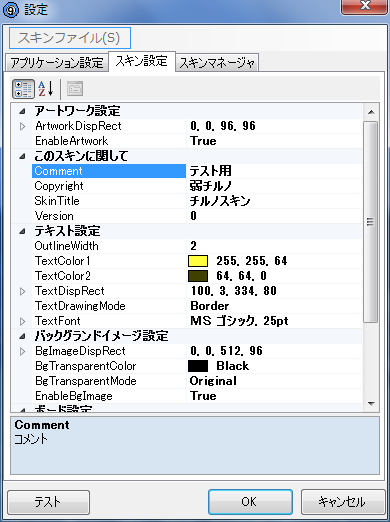Collapse the テキスト設定 category
Screen dimensions: 390x522
[22, 231]
